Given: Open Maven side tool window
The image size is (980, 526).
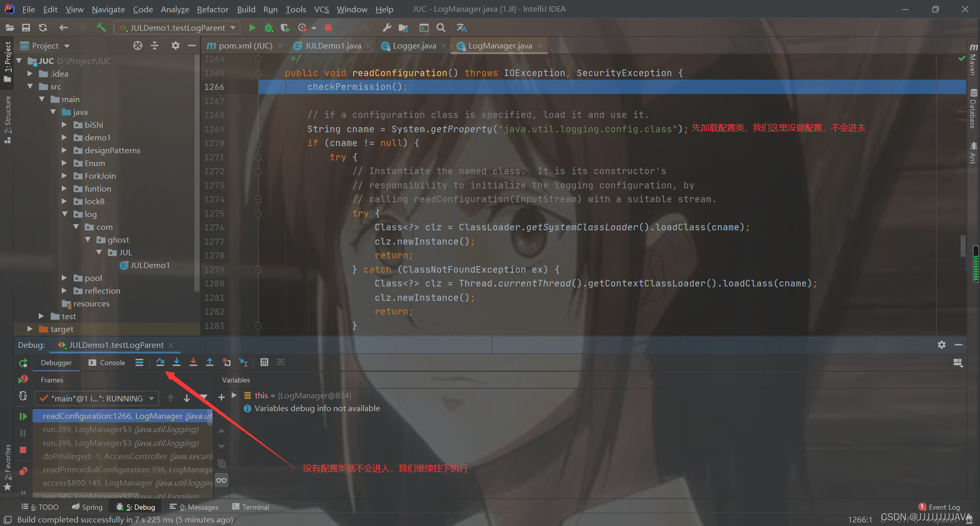Looking at the screenshot, I should 973,60.
